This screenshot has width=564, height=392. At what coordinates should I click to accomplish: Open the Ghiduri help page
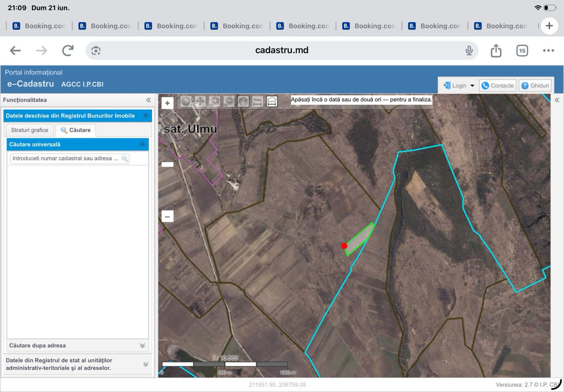535,86
